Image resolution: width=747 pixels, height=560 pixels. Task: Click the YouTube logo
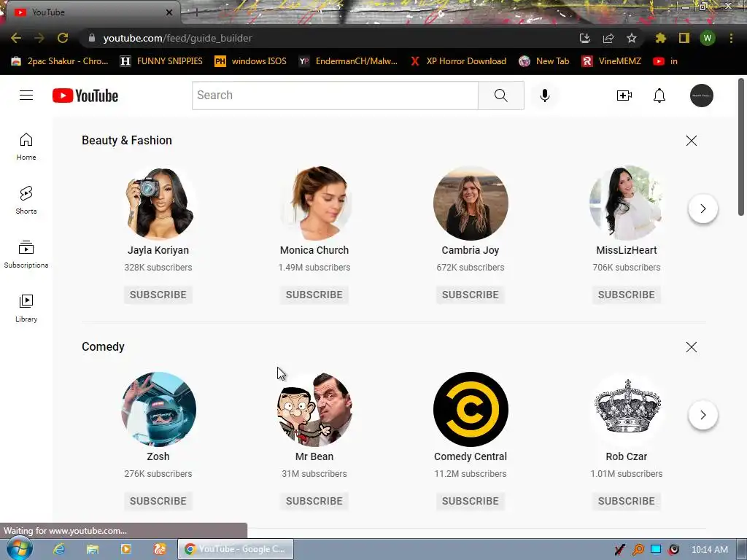85,96
